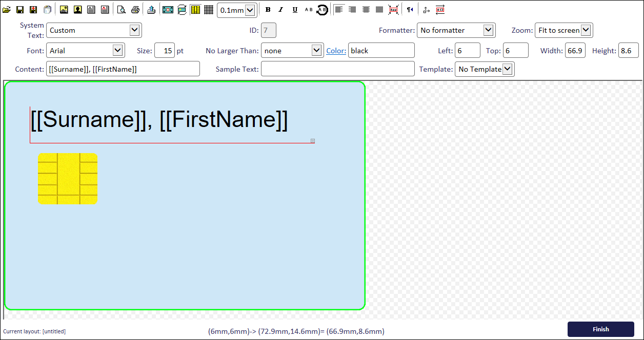The image size is (644, 340).
Task: Click the Save As icon with red cross
Action: point(33,9)
